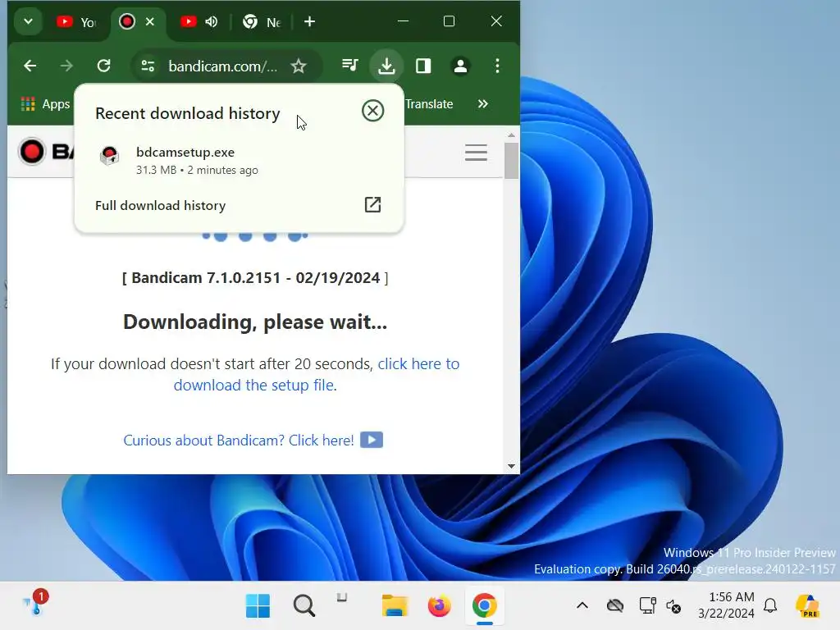Show hidden system tray icons
This screenshot has width=840, height=630.
coord(582,606)
